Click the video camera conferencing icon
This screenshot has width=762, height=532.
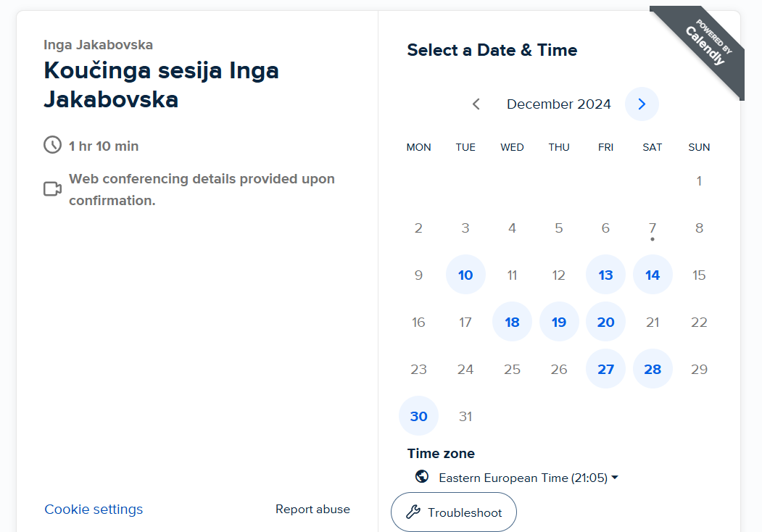tap(52, 188)
